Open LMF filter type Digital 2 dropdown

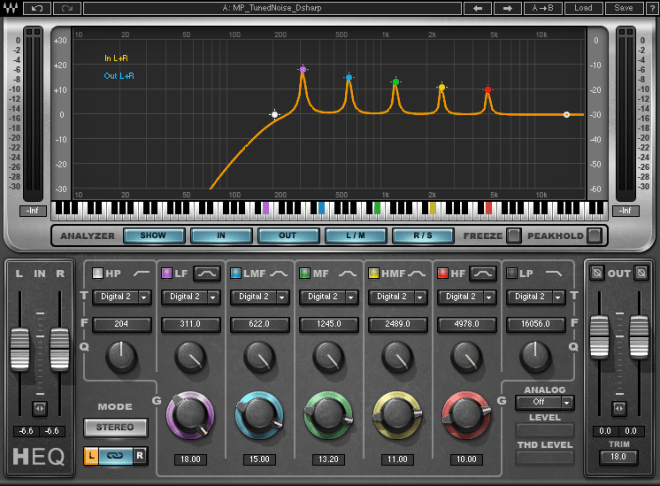pyautogui.click(x=260, y=297)
